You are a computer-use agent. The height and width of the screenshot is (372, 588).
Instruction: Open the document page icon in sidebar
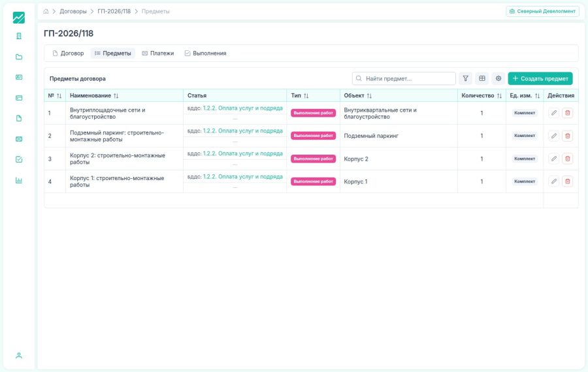click(19, 118)
